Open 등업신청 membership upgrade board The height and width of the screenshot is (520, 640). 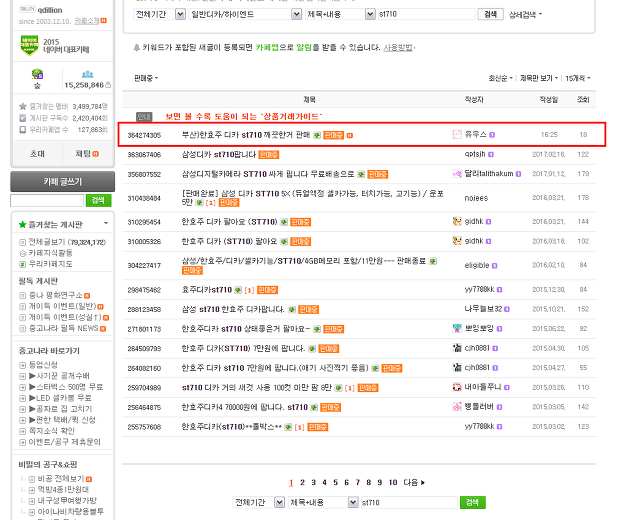[x=43, y=365]
